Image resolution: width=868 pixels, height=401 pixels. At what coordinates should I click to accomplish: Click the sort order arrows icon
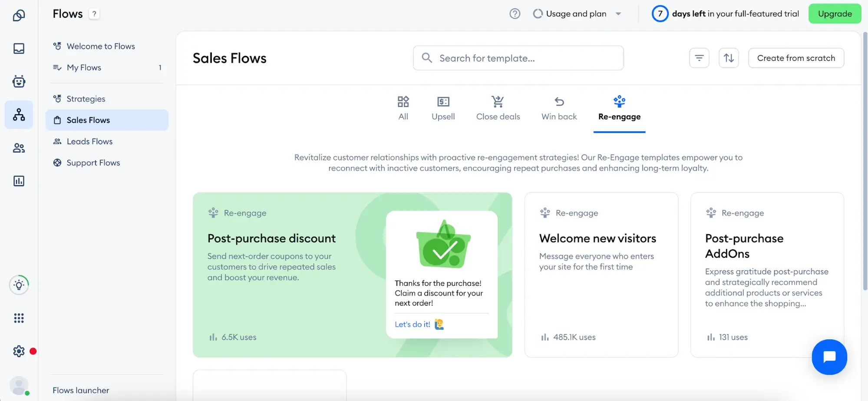point(729,58)
